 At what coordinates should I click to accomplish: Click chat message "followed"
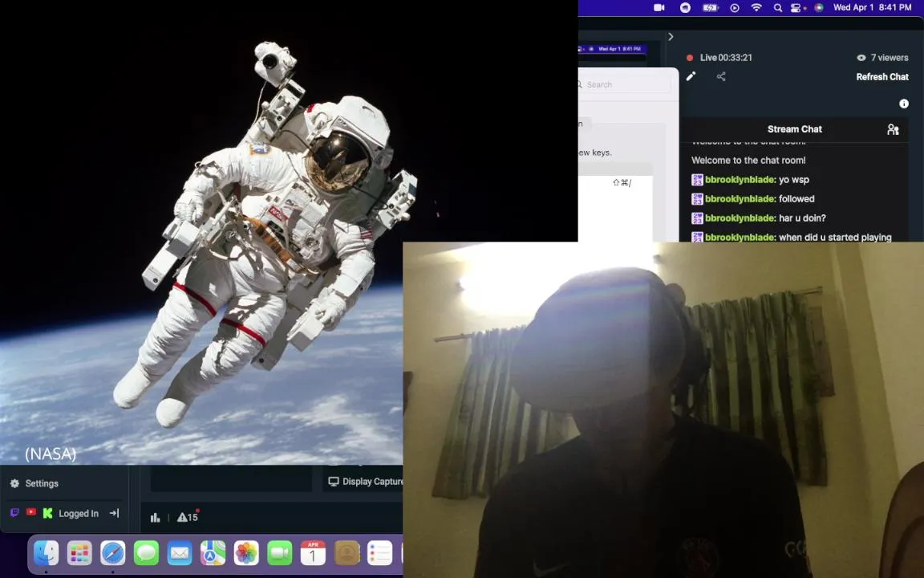796,199
